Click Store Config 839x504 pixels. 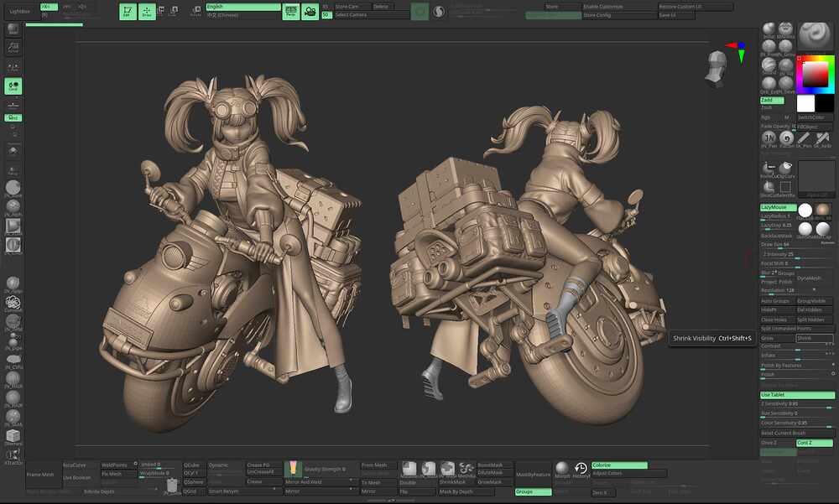619,15
